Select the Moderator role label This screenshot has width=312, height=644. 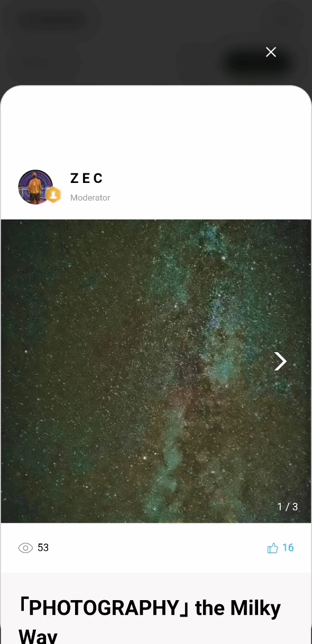pos(90,198)
